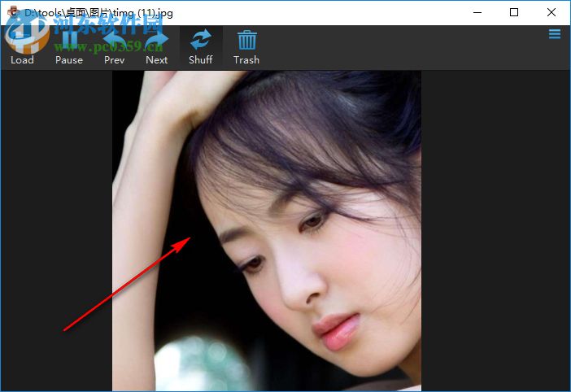Viewport: 571px width, 392px height.
Task: Go to the Prev image
Action: point(115,47)
